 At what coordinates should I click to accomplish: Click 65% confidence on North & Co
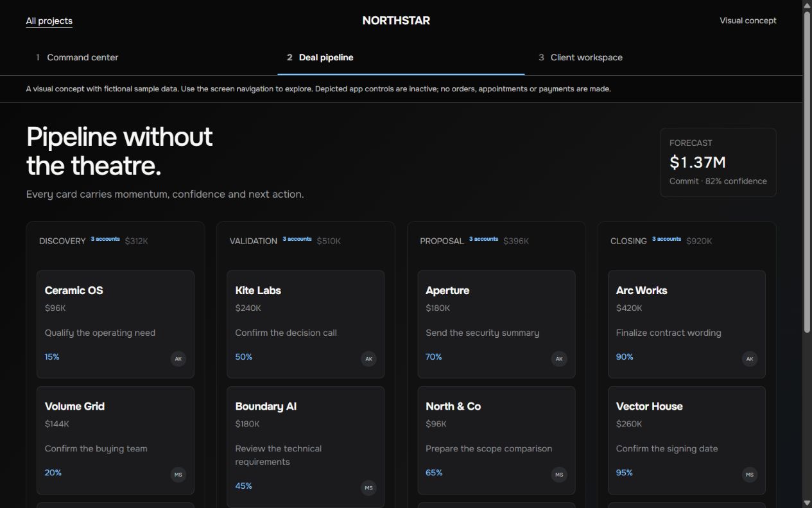point(434,472)
